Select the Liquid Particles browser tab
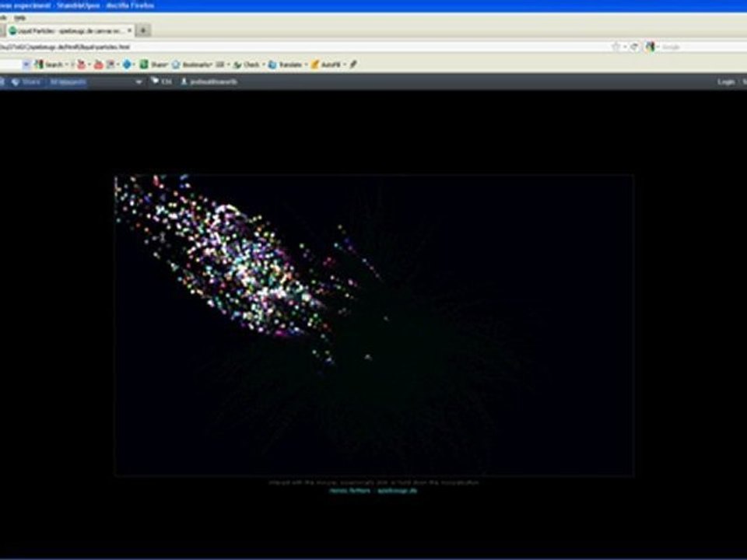This screenshot has width=747, height=560. tap(71, 30)
